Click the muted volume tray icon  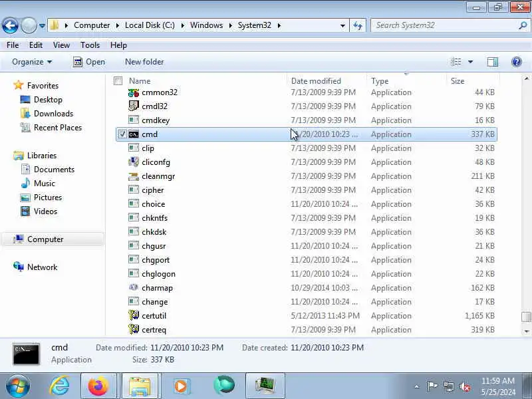click(x=465, y=386)
